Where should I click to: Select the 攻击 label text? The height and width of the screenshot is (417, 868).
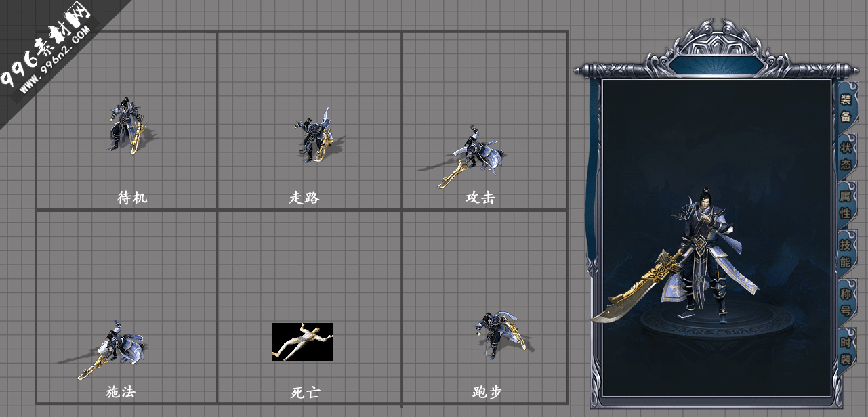(x=480, y=198)
